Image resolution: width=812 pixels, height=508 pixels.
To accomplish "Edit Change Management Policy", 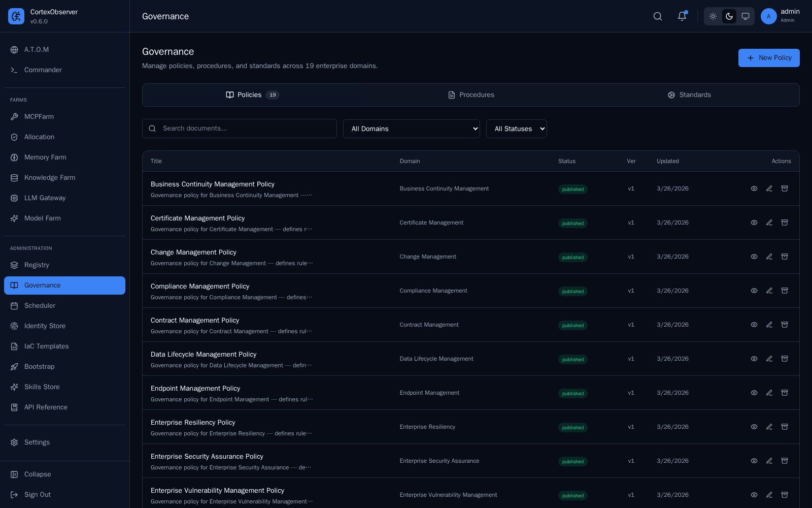I will [769, 257].
